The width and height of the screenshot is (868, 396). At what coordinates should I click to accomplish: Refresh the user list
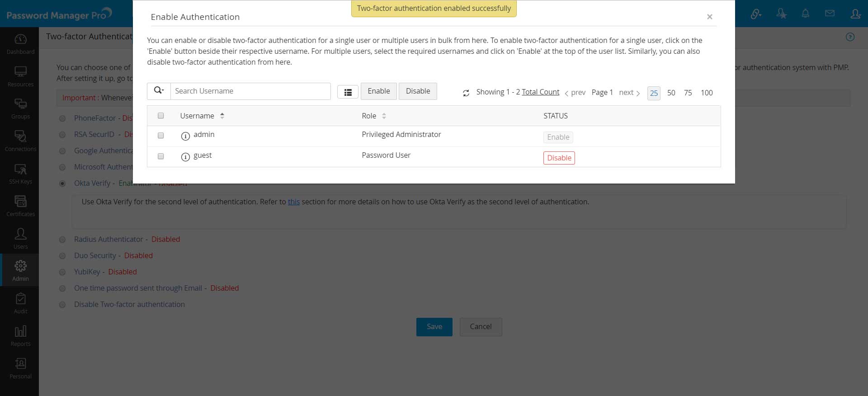pos(466,93)
